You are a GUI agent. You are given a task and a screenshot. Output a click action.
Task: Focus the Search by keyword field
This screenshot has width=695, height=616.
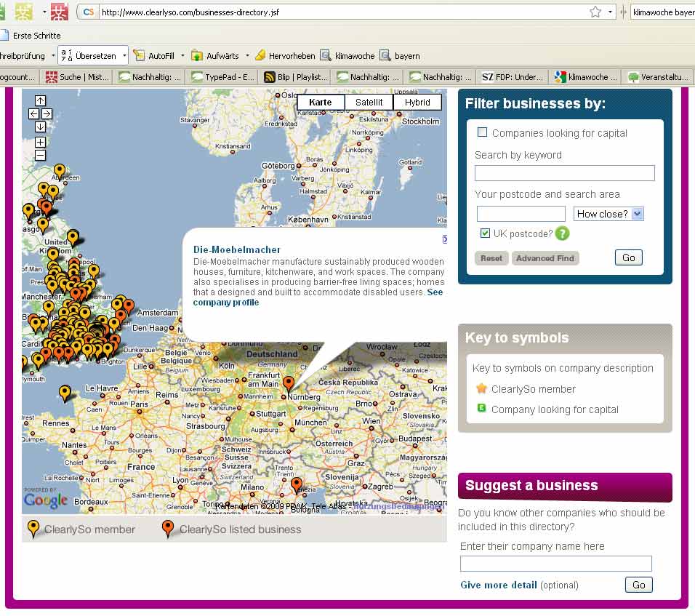[564, 173]
